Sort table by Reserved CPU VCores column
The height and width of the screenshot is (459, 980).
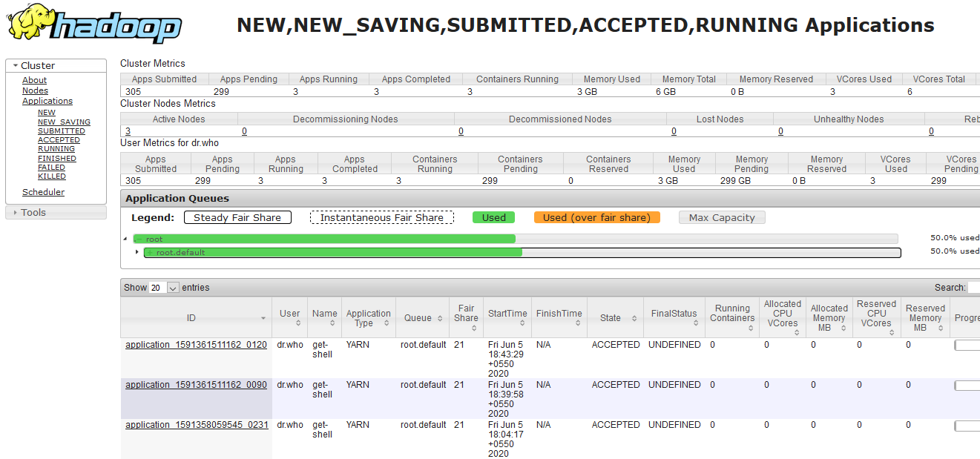tap(876, 318)
